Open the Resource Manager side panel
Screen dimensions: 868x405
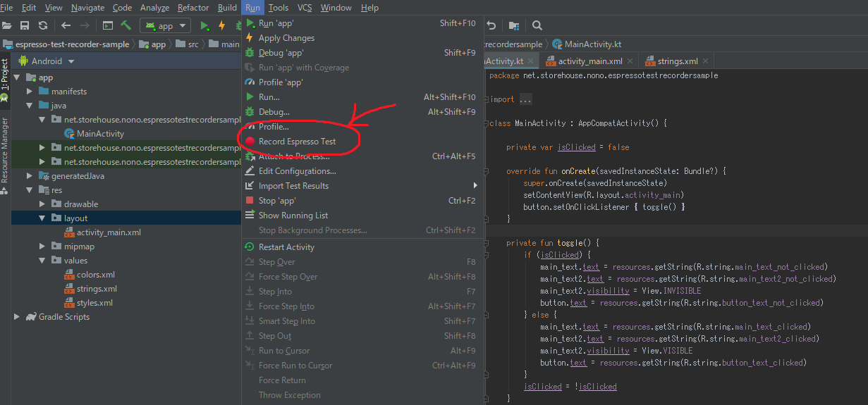coord(5,150)
